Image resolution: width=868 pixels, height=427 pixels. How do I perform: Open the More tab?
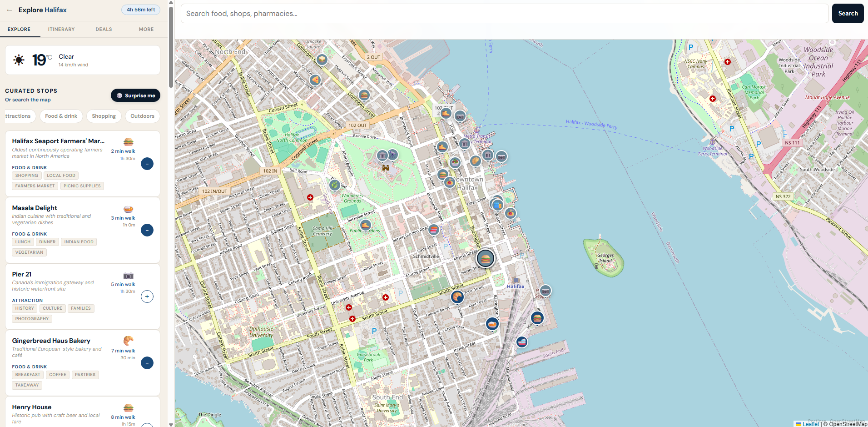146,29
